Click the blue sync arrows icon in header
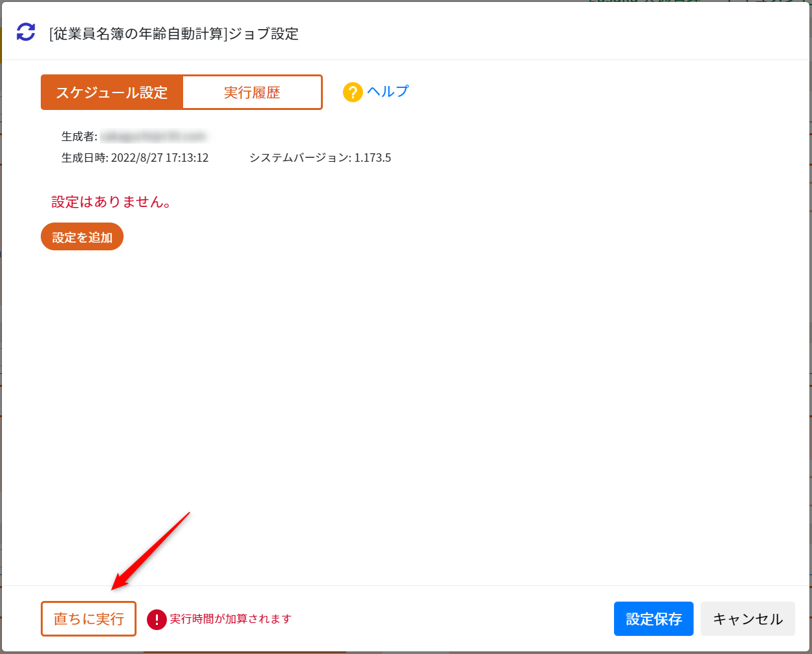The width and height of the screenshot is (812, 654). pos(26,32)
